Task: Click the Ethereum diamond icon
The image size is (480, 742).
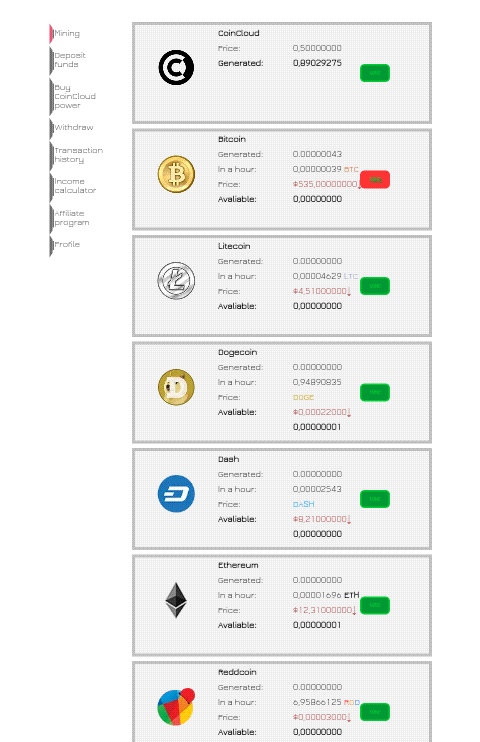Action: [176, 600]
